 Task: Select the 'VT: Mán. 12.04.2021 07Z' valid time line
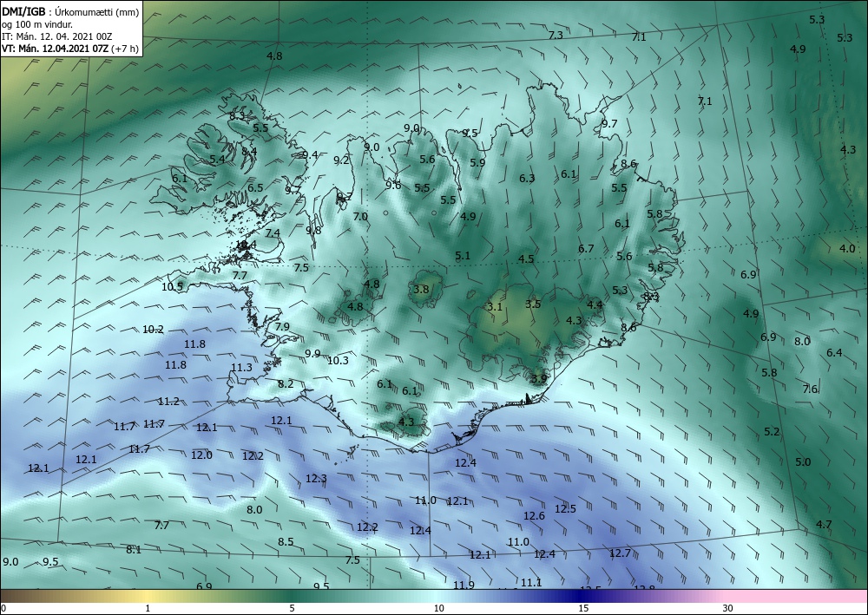pos(55,49)
